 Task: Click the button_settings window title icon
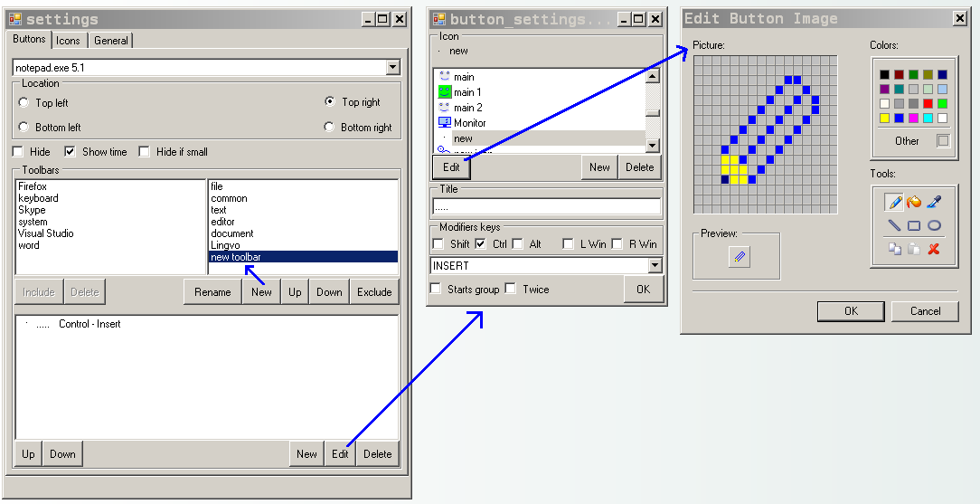click(x=439, y=19)
